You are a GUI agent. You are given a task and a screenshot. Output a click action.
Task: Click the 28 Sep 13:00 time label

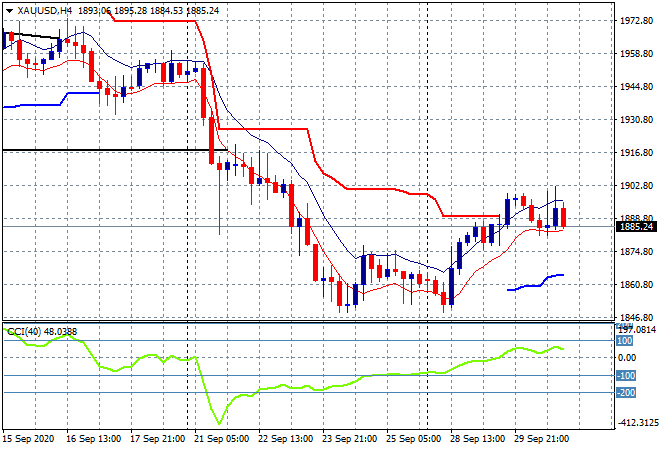coord(477,439)
